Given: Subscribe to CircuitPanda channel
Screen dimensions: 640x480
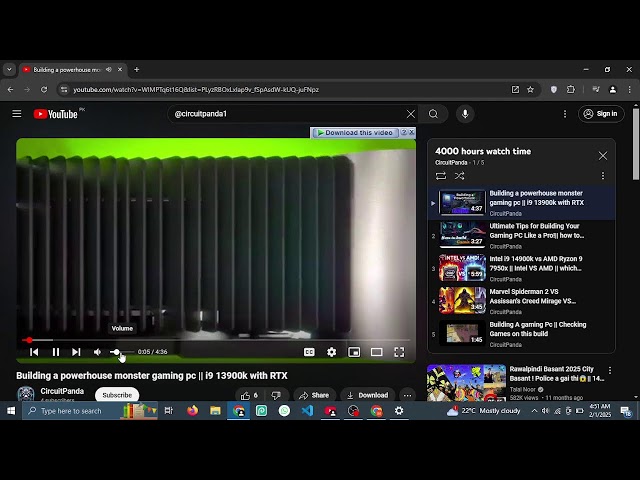Looking at the screenshot, I should tap(117, 395).
